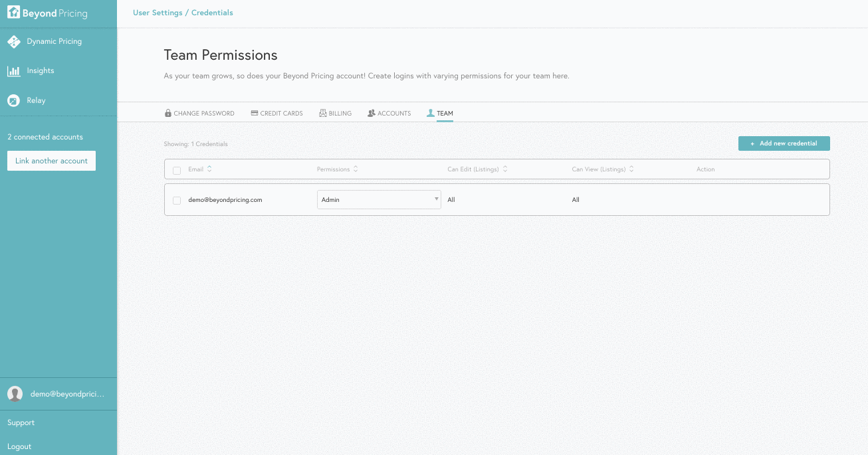Check the demo@beyondpricing.com row checkbox
Image resolution: width=868 pixels, height=455 pixels.
[177, 201]
